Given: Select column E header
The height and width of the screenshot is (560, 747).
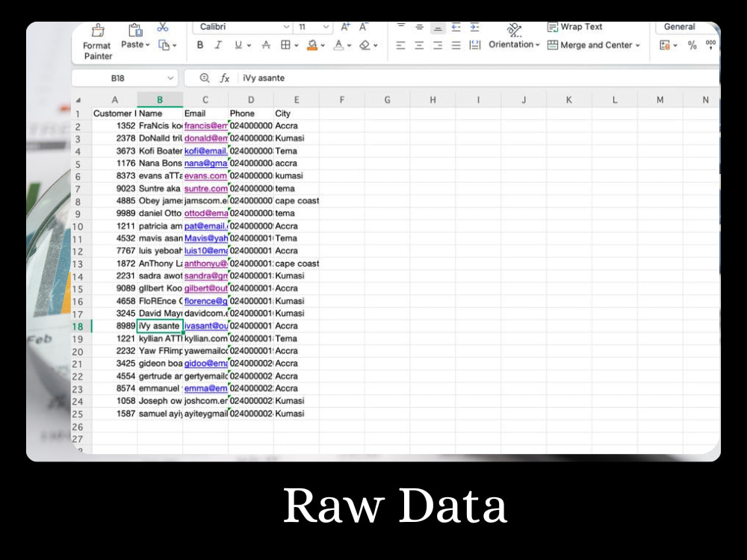Looking at the screenshot, I should (x=297, y=99).
